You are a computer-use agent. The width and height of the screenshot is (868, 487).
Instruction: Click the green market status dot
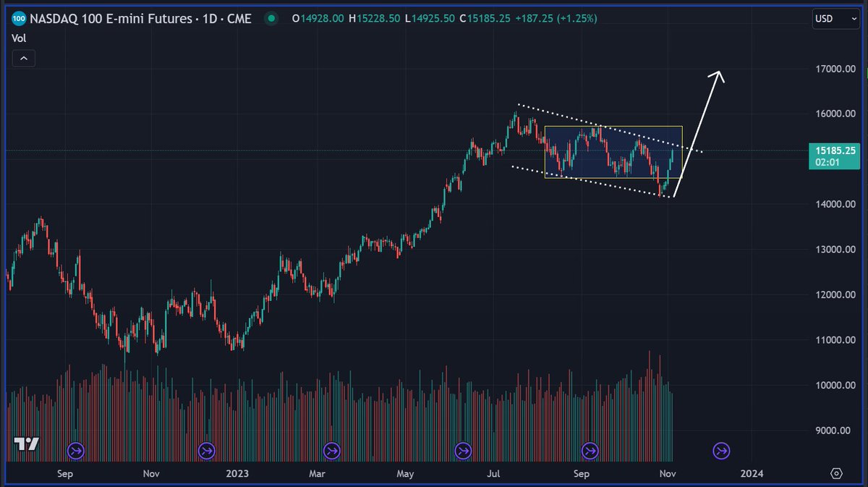(270, 19)
